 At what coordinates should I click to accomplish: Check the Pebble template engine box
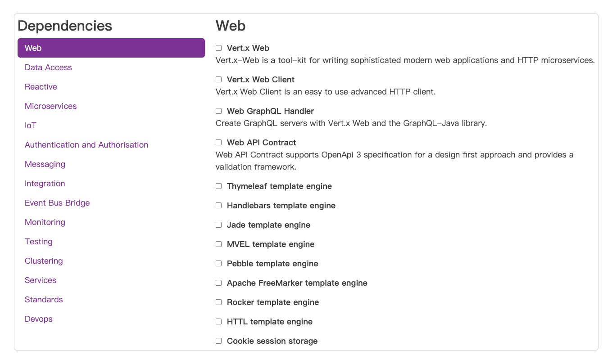(x=218, y=264)
